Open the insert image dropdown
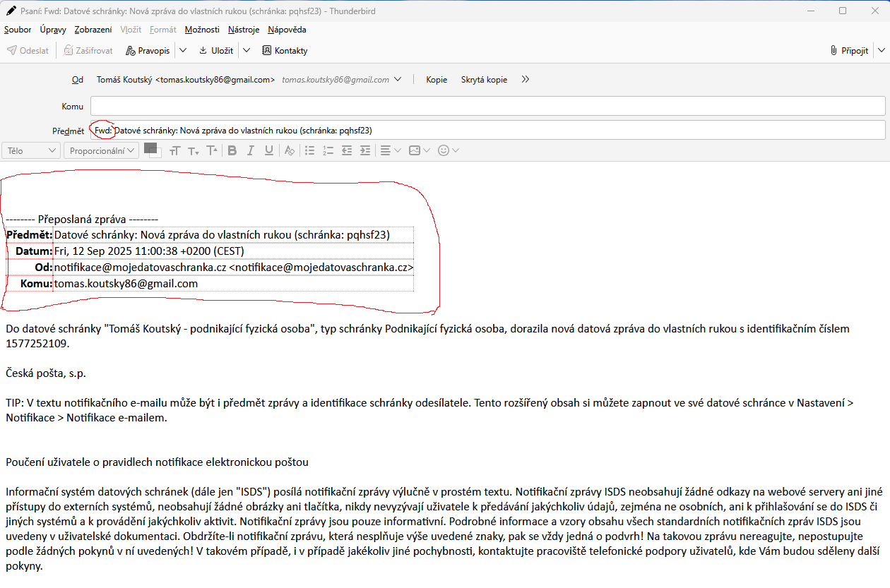The image size is (890, 588). click(420, 150)
